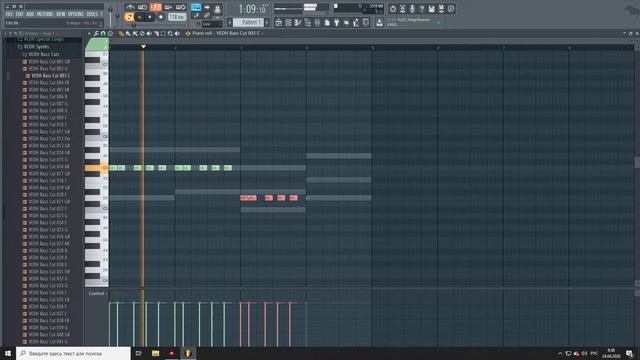
Task: Select sample VEDH Bass Cut 001
Action: 49,61
